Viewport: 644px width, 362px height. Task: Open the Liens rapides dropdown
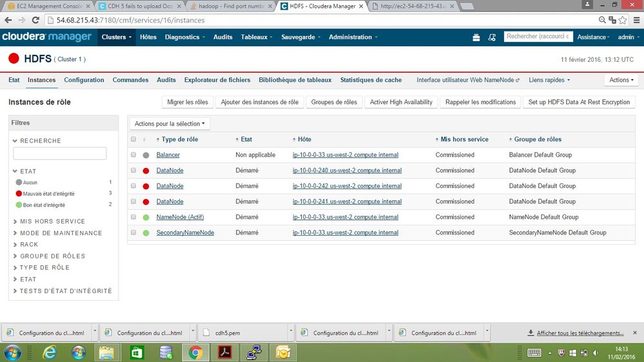(549, 80)
